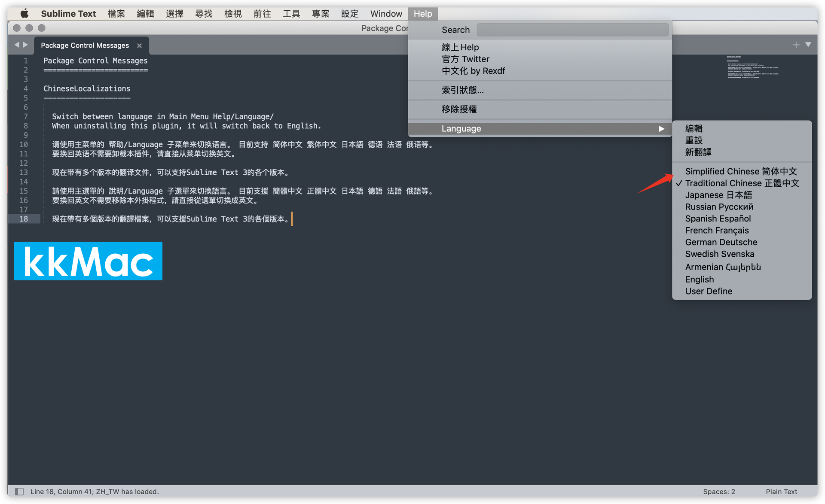Select 新翻譯 in Language submenu
The image size is (825, 504).
[x=742, y=152]
